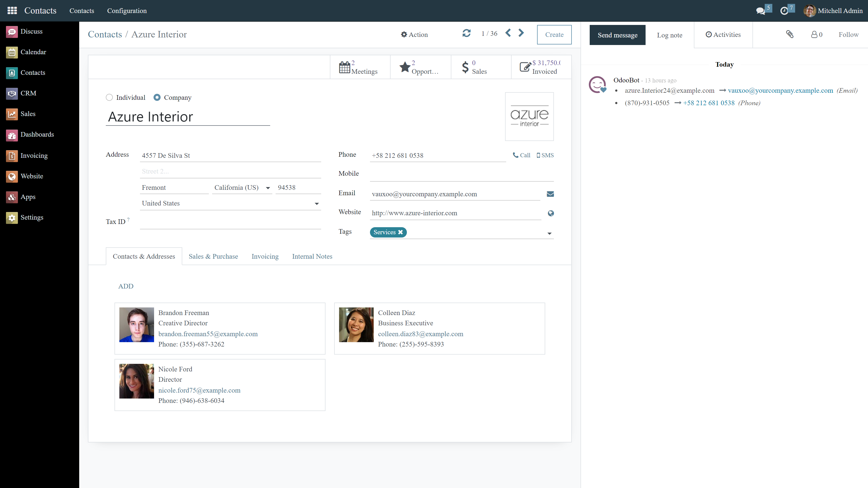Viewport: 868px width, 488px height.
Task: Click the Azure Interior logo thumbnail
Action: [x=529, y=117]
